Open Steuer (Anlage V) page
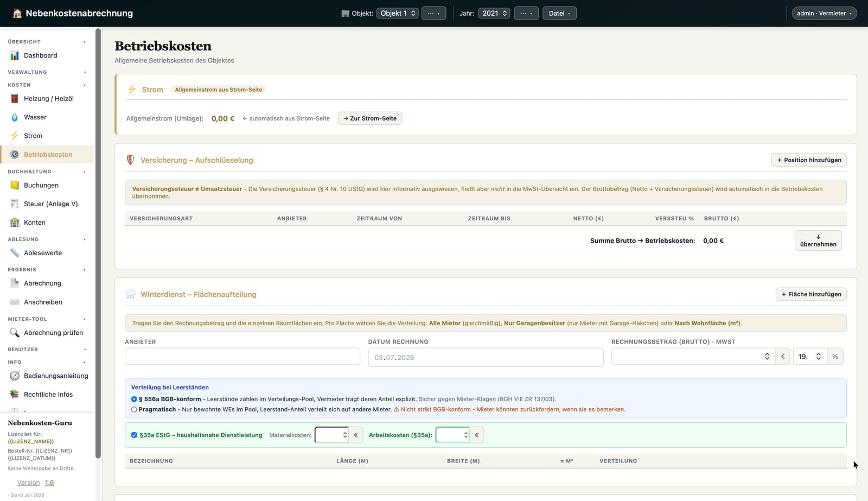The image size is (868, 501). [47, 204]
